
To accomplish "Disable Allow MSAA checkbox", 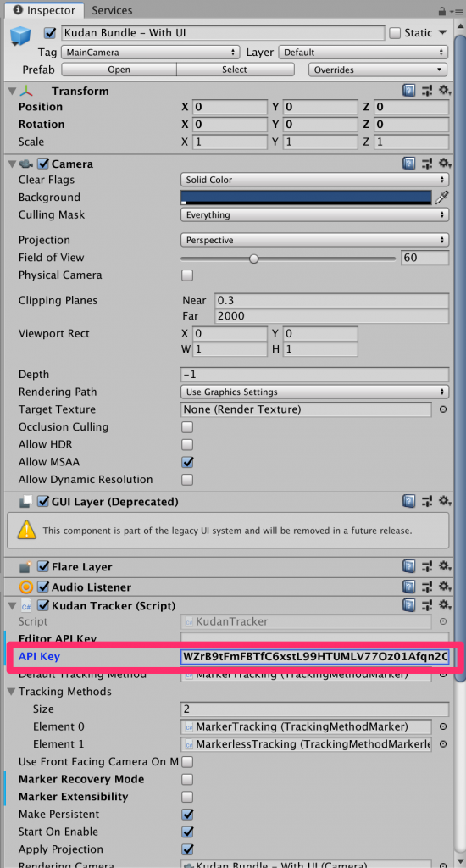I will (x=187, y=462).
